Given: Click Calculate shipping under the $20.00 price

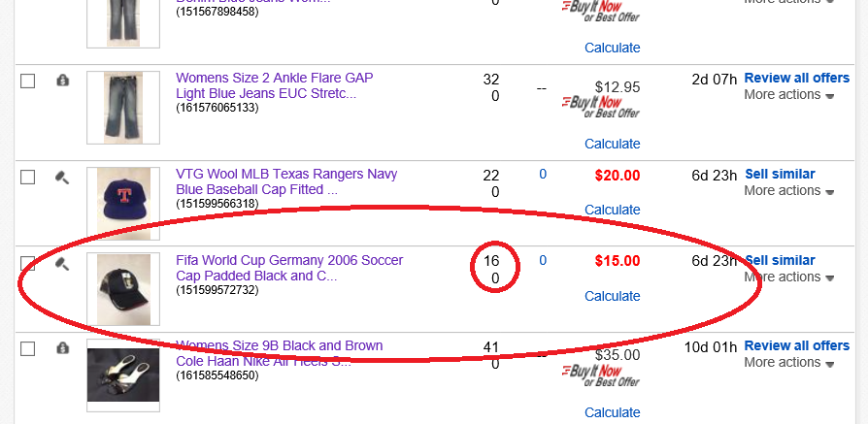Looking at the screenshot, I should pos(612,210).
